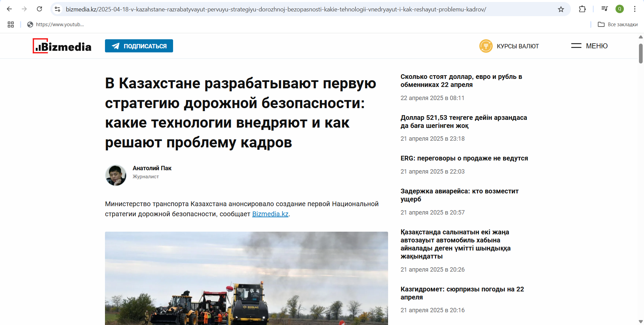Image resolution: width=644 pixels, height=325 pixels.
Task: Click scrollbar down arrow
Action: pos(641,322)
